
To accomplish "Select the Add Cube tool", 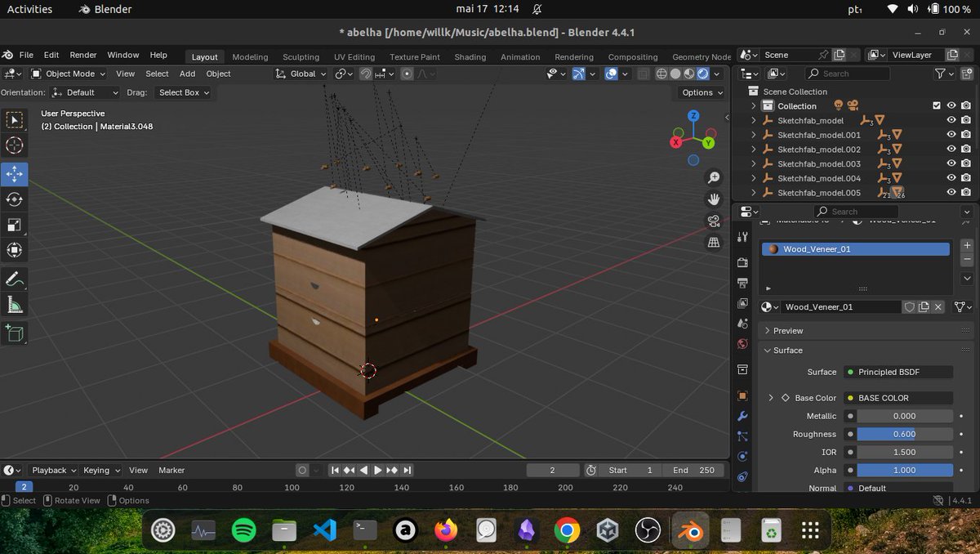I will [x=15, y=333].
